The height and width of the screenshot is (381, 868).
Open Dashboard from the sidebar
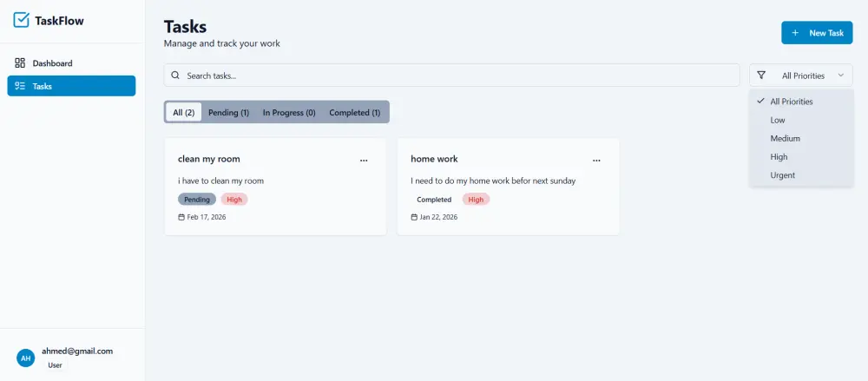coord(52,63)
